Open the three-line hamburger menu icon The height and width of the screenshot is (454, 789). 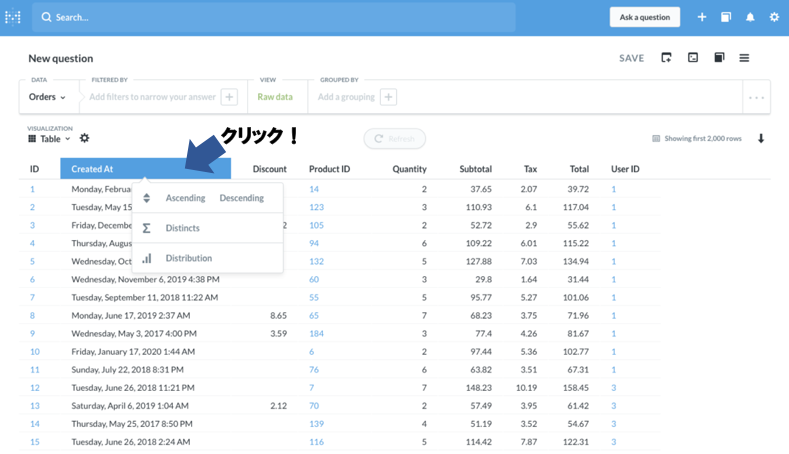pos(744,58)
